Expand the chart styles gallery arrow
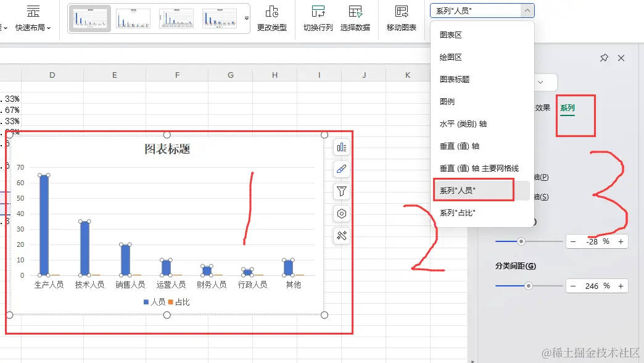The height and width of the screenshot is (363, 644). tap(246, 19)
